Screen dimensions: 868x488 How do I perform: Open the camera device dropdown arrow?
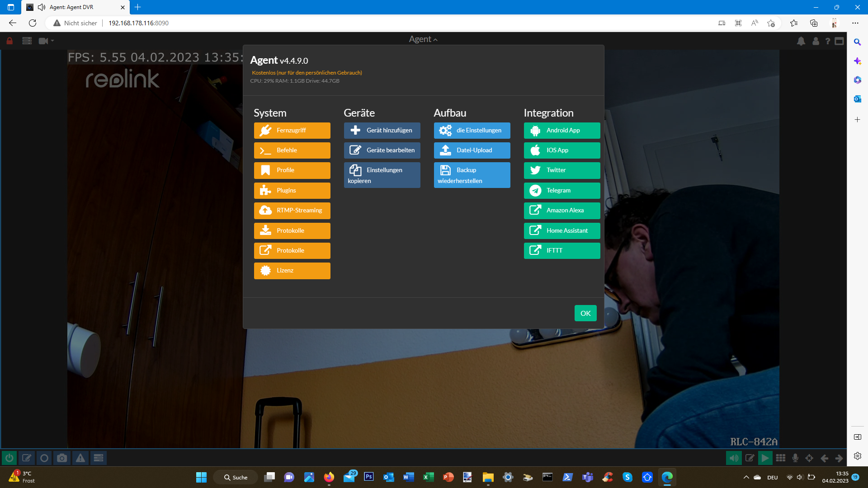(x=52, y=41)
